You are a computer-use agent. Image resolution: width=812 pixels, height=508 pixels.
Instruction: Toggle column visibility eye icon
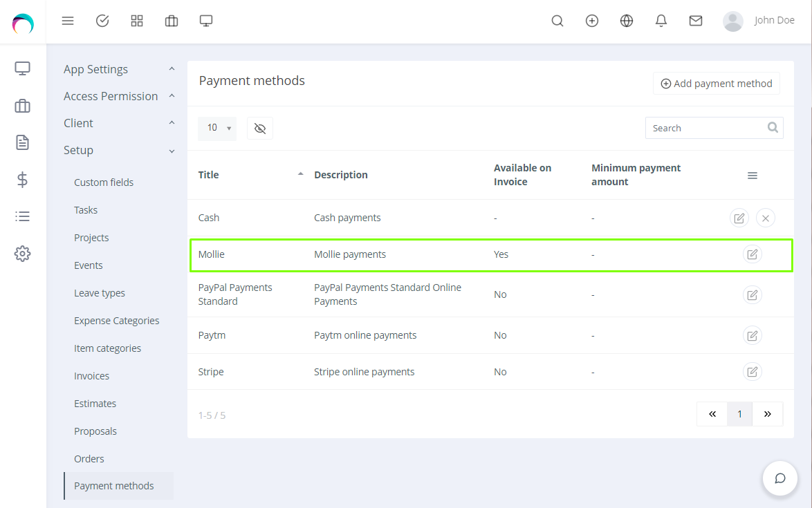pos(260,129)
